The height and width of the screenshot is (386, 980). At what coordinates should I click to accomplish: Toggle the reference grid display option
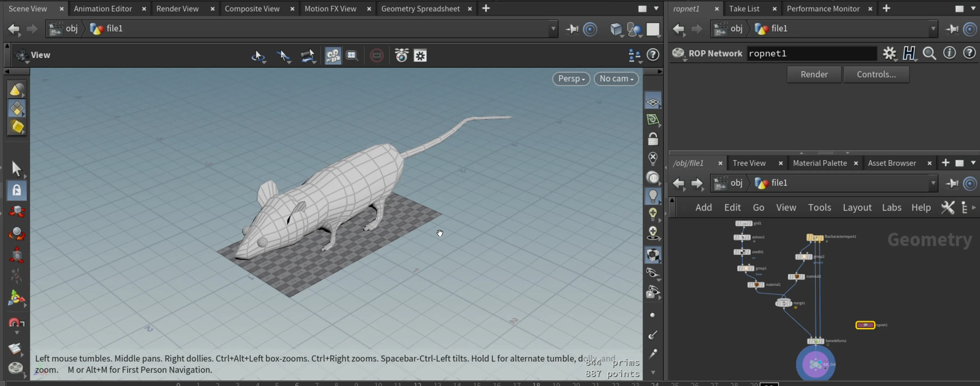click(x=652, y=102)
